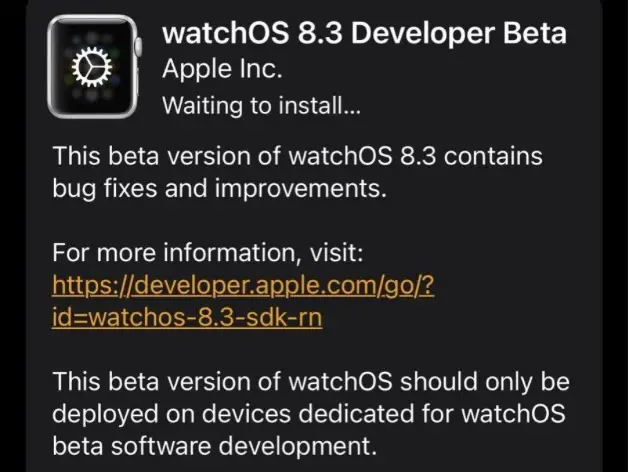Click the beta software development warning paragraph

311,414
